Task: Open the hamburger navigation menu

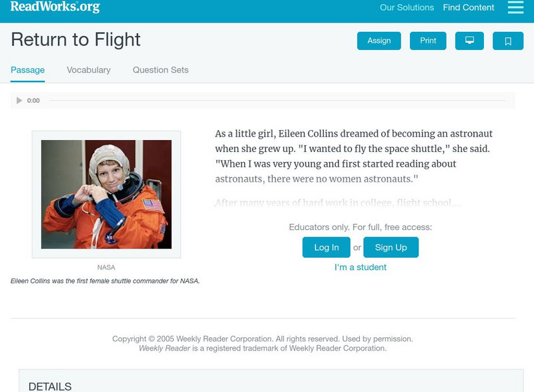Action: [515, 7]
